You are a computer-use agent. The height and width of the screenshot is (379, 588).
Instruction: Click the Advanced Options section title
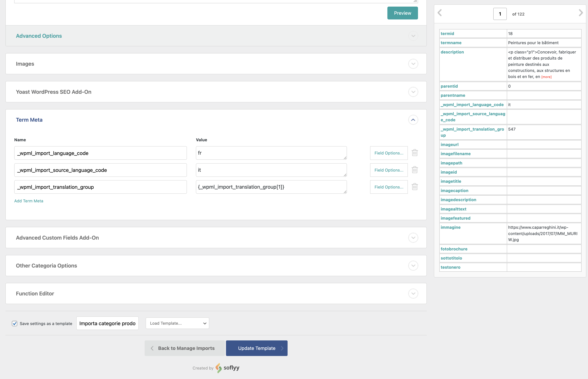(39, 36)
